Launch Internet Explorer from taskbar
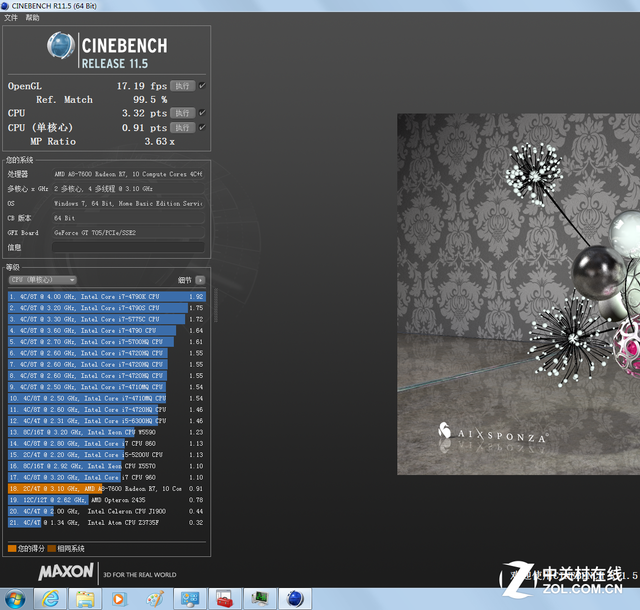 (50, 599)
